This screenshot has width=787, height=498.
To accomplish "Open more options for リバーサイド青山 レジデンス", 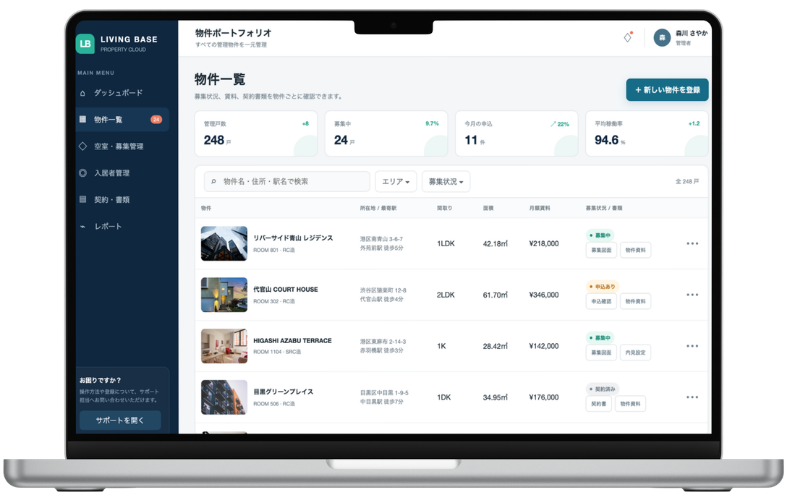I will pos(692,243).
